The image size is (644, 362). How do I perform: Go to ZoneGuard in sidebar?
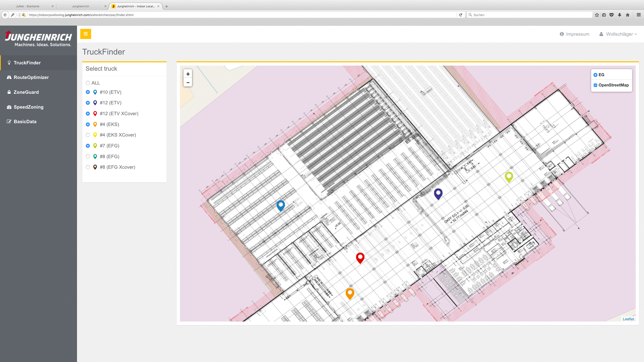pos(26,92)
